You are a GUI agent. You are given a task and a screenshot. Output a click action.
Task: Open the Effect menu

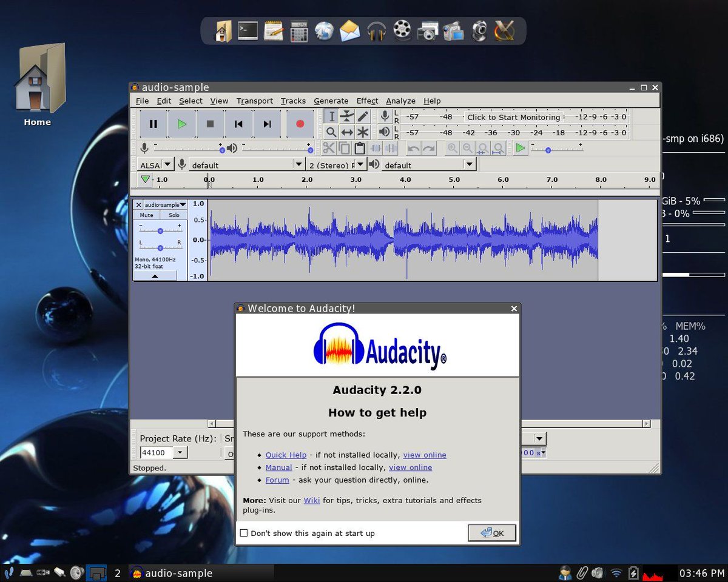pos(367,101)
